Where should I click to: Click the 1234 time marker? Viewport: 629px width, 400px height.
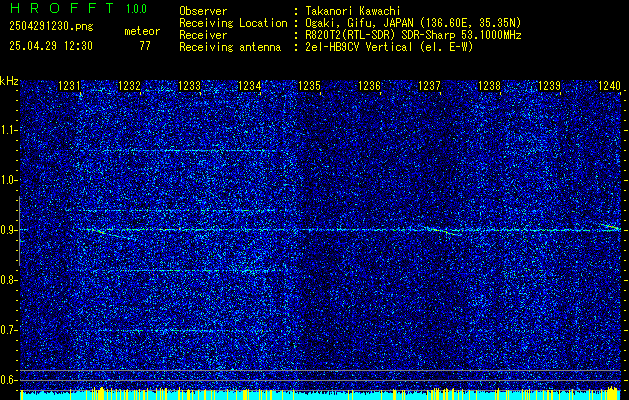(250, 85)
